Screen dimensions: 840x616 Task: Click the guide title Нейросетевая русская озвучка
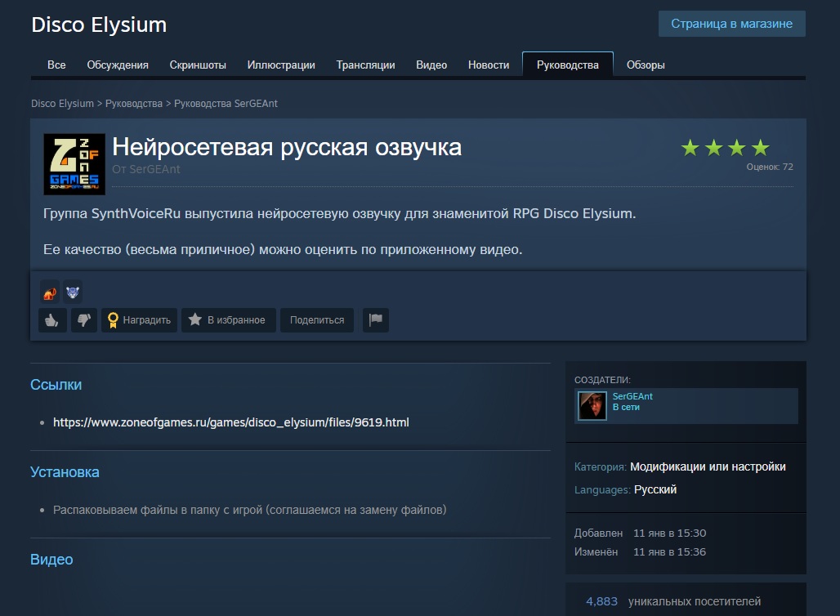287,147
